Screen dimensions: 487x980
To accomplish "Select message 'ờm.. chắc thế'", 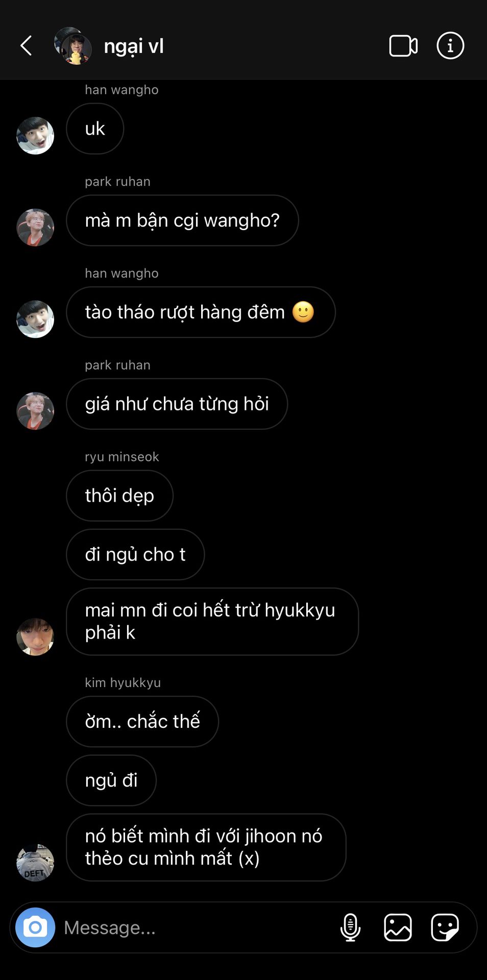I will tap(142, 721).
